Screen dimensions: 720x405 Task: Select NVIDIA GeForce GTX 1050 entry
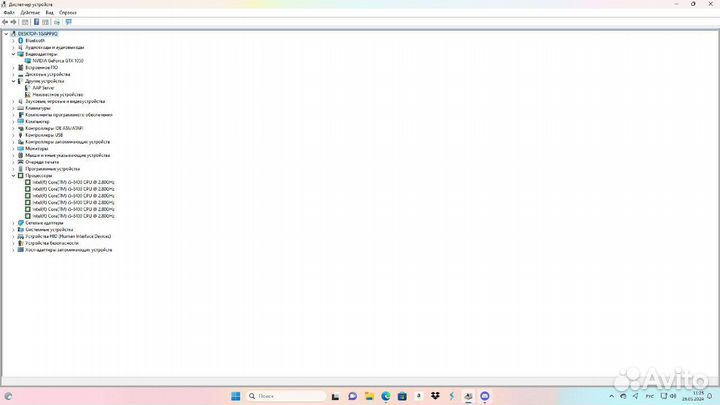point(58,61)
